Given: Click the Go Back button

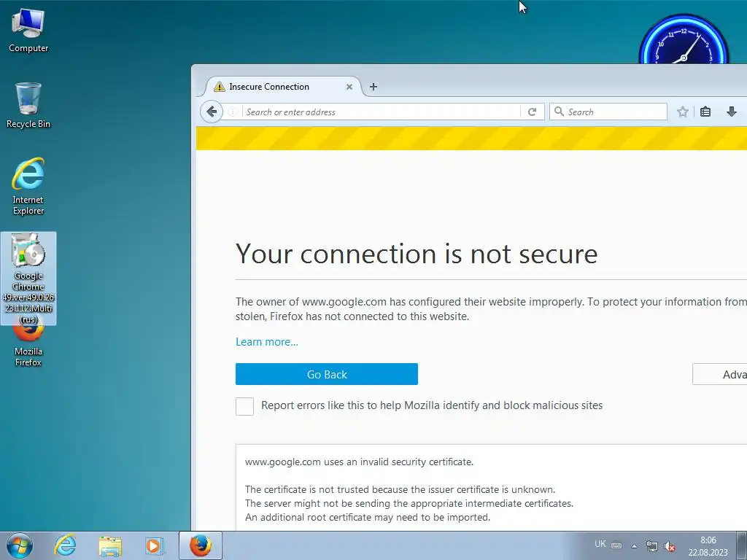Looking at the screenshot, I should click(x=327, y=374).
